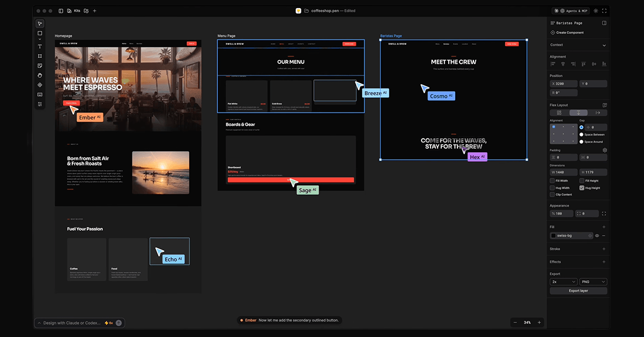This screenshot has height=337, width=644.
Task: Open Agents & MCP settings
Action: point(570,11)
